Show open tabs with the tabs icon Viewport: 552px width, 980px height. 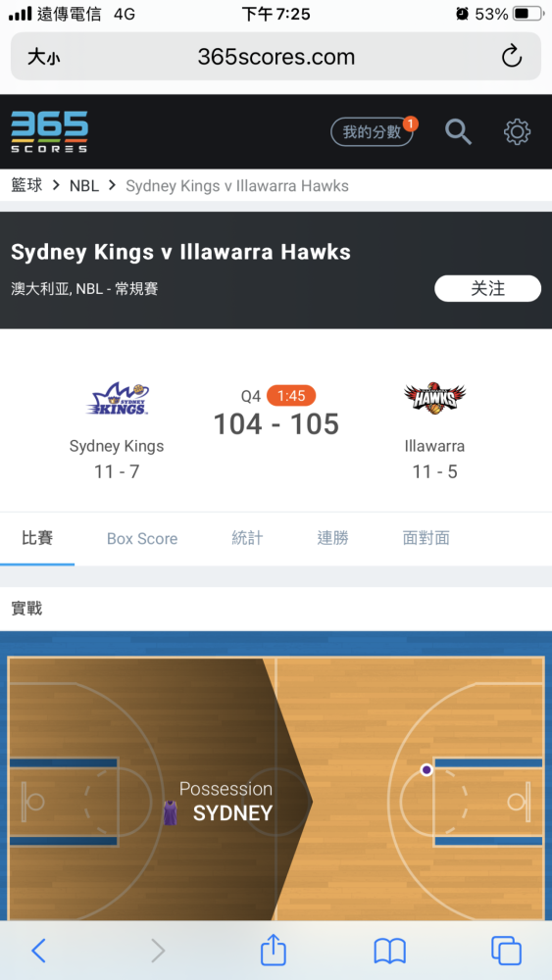coord(506,951)
